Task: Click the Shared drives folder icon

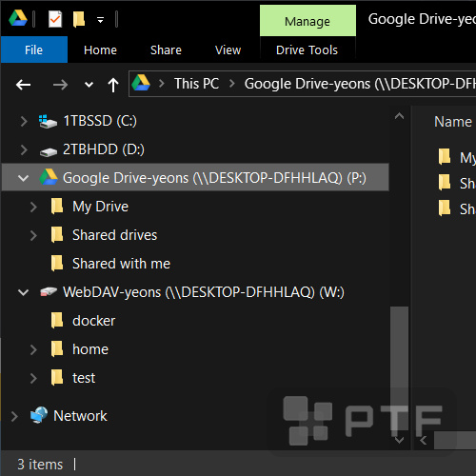Action: [57, 234]
